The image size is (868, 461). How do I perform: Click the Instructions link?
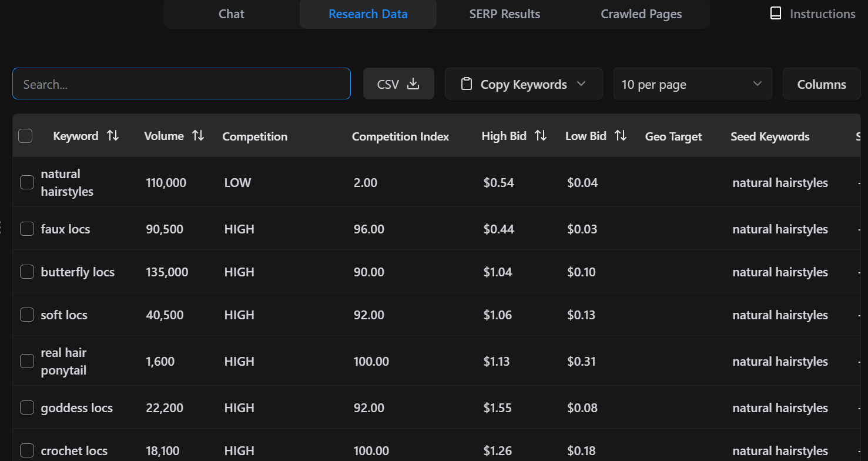(822, 14)
